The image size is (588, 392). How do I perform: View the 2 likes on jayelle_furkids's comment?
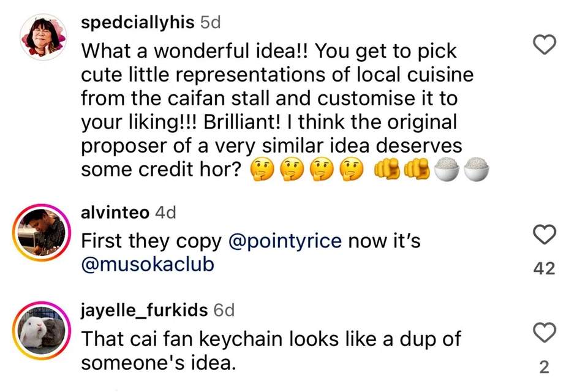click(543, 366)
